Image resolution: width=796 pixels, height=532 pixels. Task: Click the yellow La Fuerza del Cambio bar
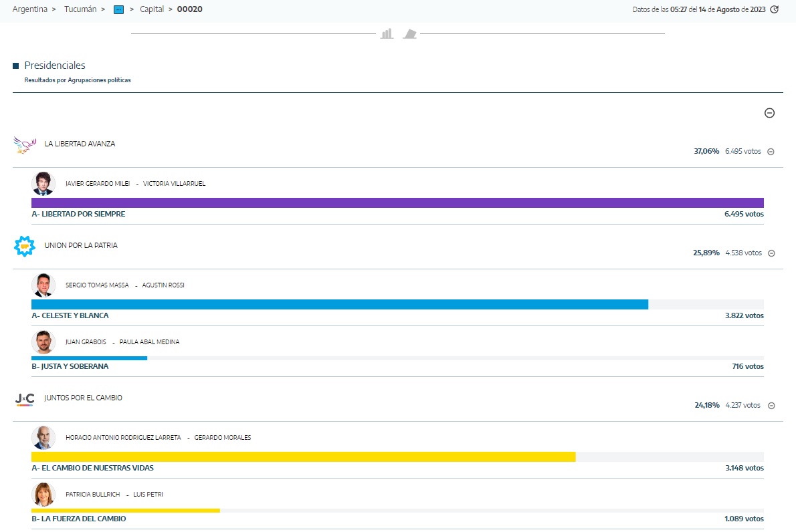(x=125, y=511)
